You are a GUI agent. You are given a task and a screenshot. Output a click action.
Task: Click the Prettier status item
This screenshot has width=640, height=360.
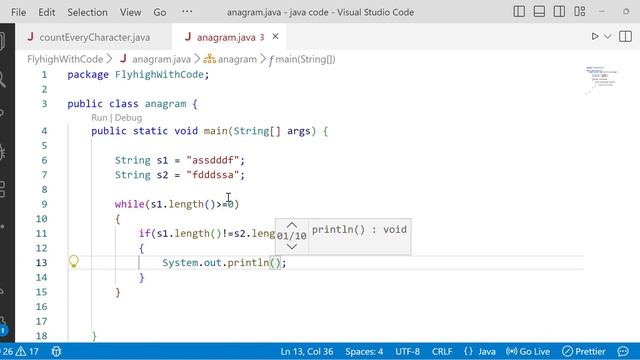tap(584, 351)
